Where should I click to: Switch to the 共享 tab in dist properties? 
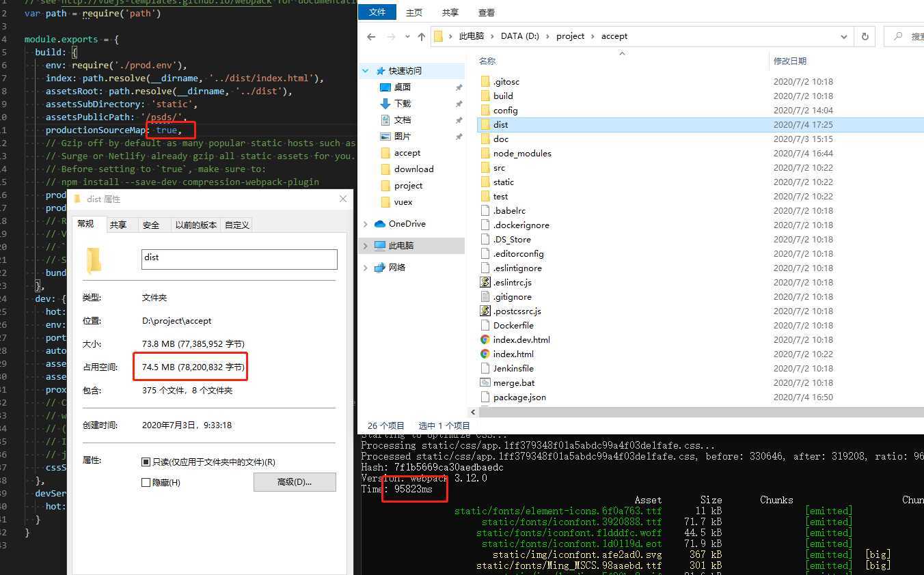[118, 225]
